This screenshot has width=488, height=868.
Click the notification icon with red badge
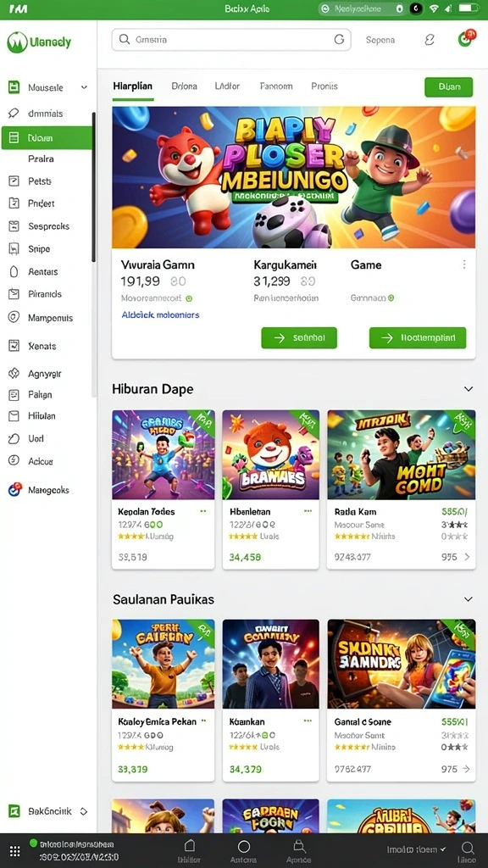pos(467,39)
